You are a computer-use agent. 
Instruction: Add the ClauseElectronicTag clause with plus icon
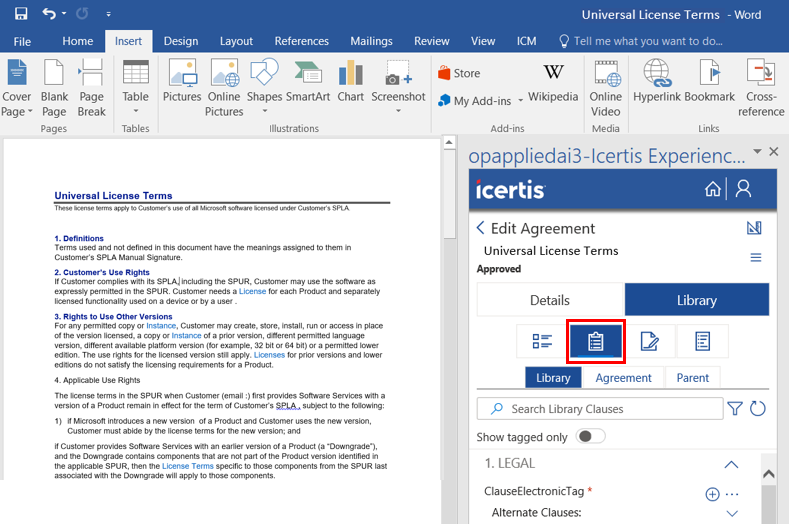click(712, 494)
